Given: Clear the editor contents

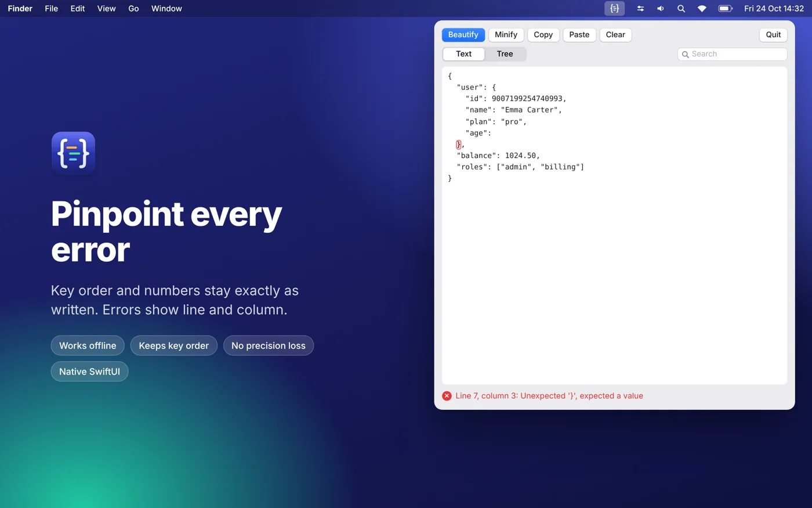Looking at the screenshot, I should 615,35.
